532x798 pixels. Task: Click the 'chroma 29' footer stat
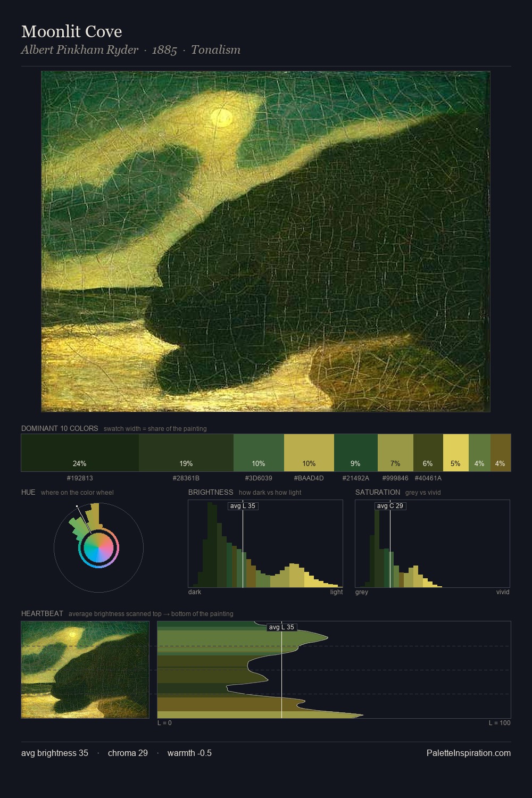(x=128, y=753)
